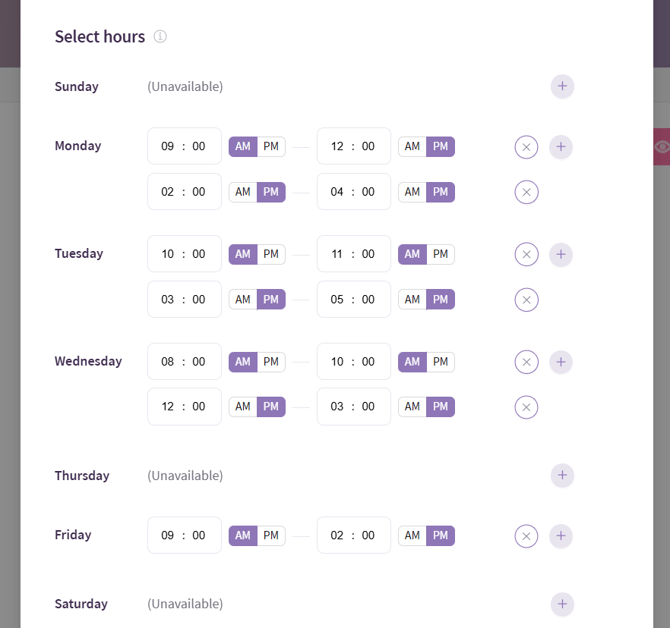
Task: Edit Tuesday's 11:00 end time field
Action: point(353,254)
